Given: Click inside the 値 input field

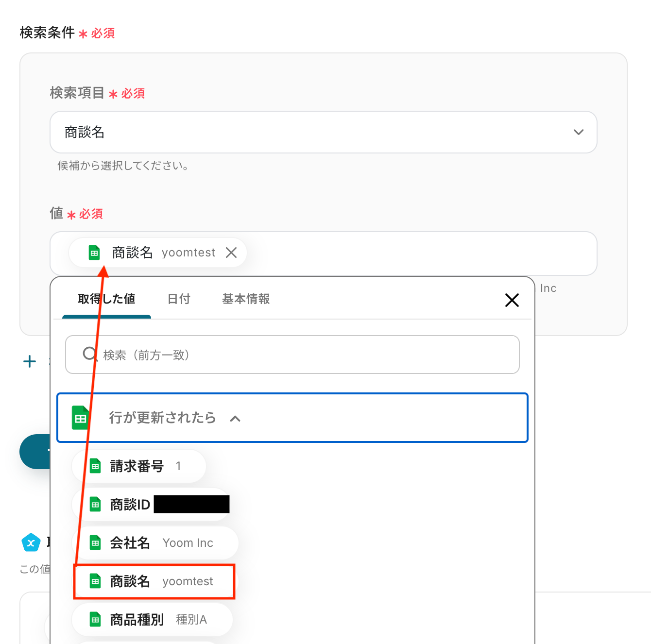Looking at the screenshot, I should pyautogui.click(x=418, y=254).
